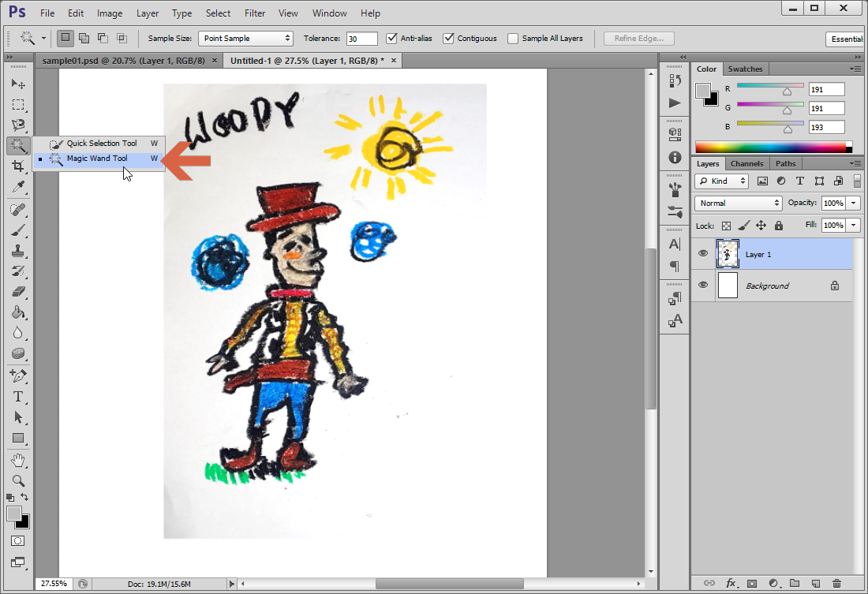Click the horizontal scrollbar thumb
The height and width of the screenshot is (594, 868).
[450, 584]
